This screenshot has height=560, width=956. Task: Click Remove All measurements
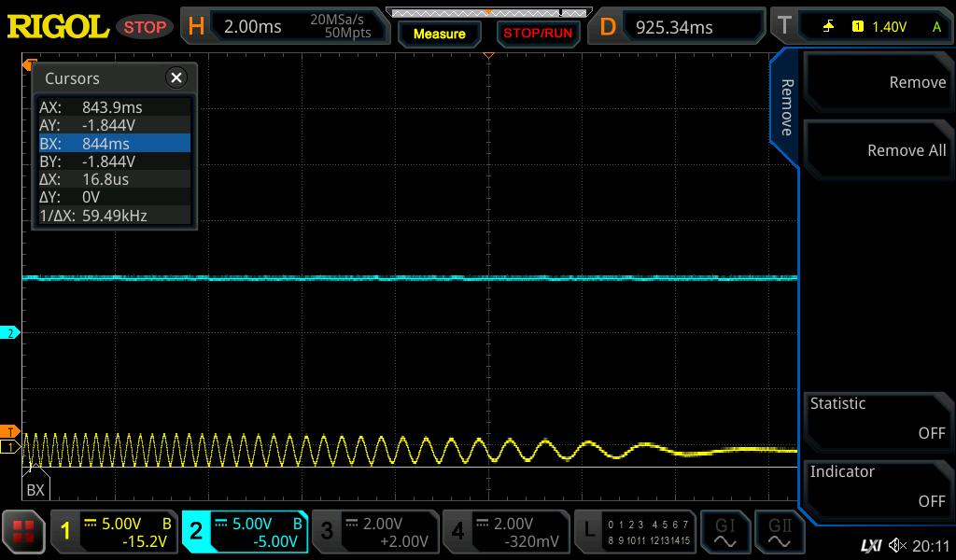click(878, 150)
